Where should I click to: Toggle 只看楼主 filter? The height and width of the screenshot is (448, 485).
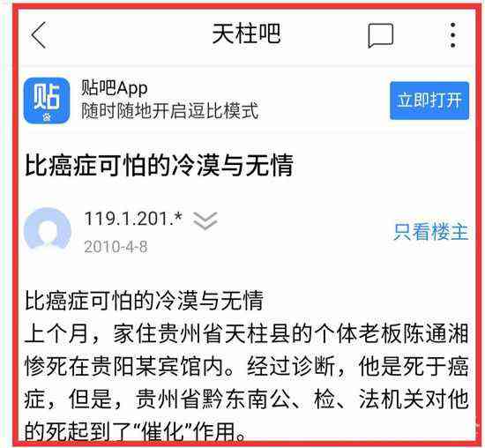430,231
